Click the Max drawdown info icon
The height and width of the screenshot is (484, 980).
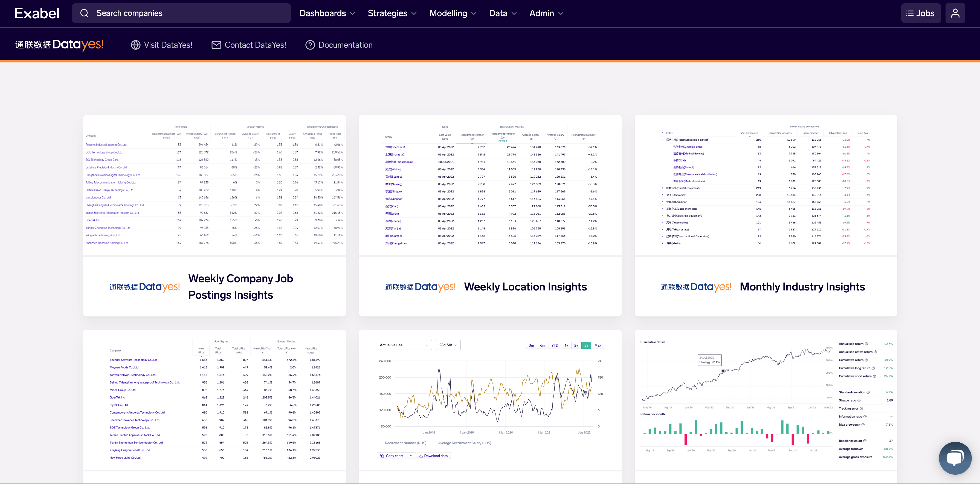coord(863,425)
